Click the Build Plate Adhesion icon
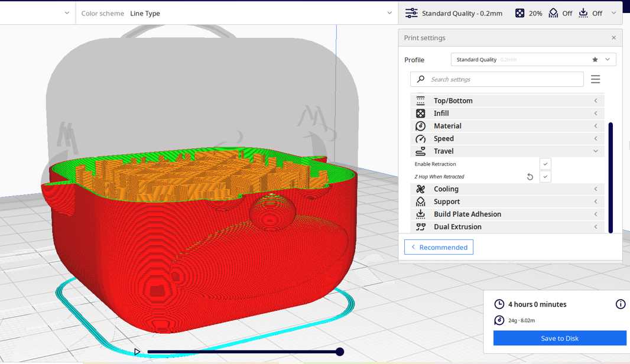 click(x=420, y=214)
